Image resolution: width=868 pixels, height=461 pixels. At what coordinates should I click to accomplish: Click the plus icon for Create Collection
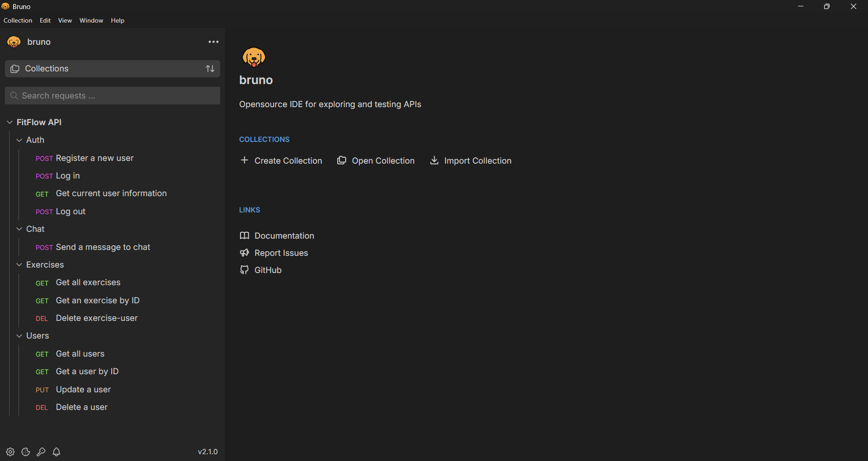click(245, 160)
